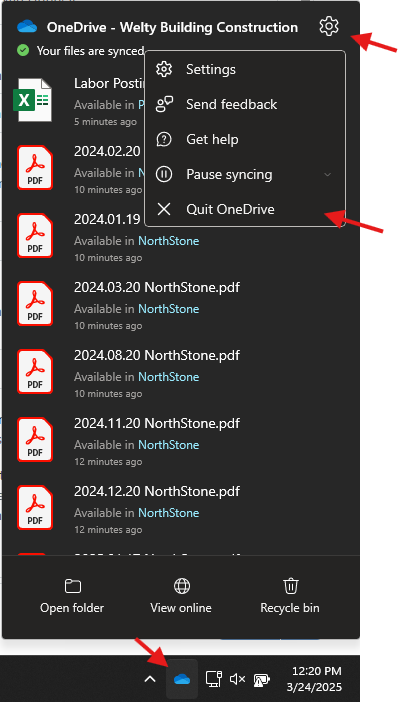This screenshot has height=702, width=398.
Task: Click the Excel file icon for Labor Posting
Action: pyautogui.click(x=34, y=99)
